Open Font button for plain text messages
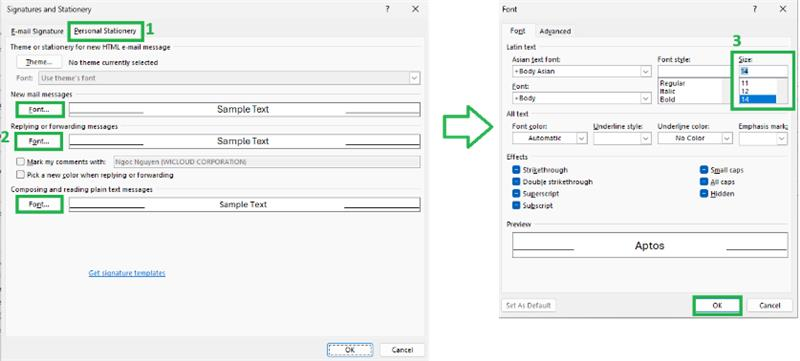This screenshot has height=361, width=800. tap(39, 204)
